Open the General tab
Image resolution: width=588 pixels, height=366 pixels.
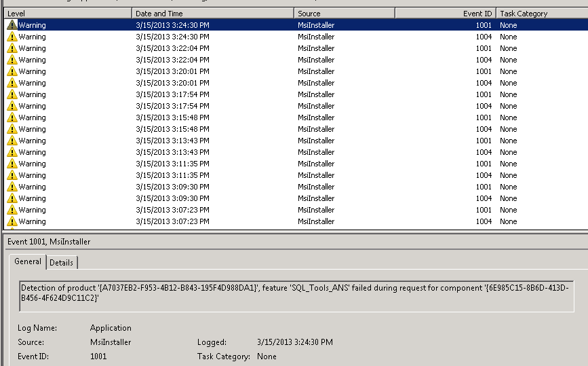(x=28, y=262)
